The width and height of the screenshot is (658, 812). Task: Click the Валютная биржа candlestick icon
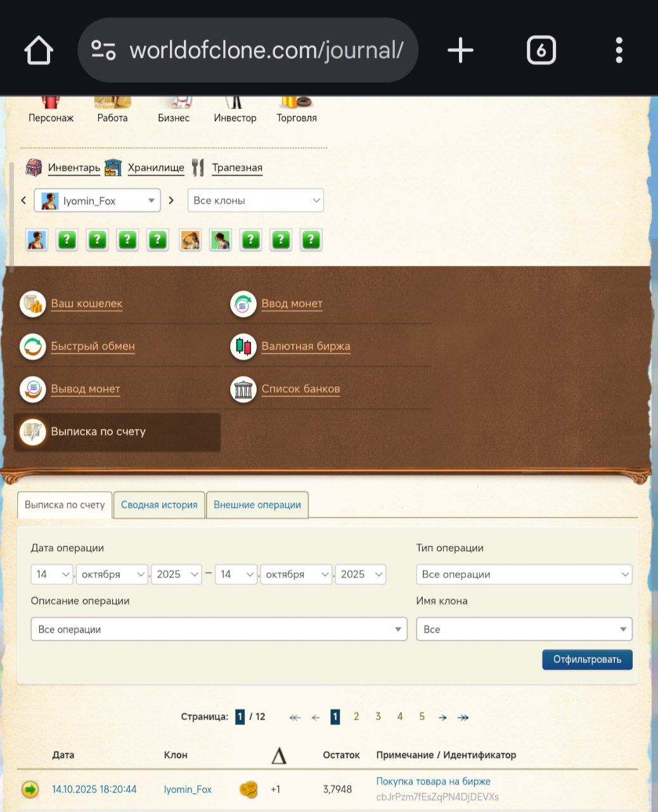[243, 346]
